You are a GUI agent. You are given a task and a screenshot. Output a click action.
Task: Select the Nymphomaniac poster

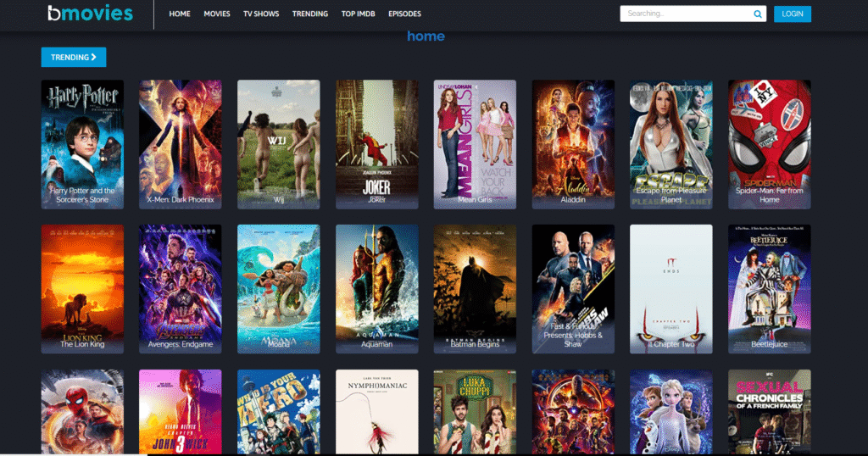click(377, 412)
